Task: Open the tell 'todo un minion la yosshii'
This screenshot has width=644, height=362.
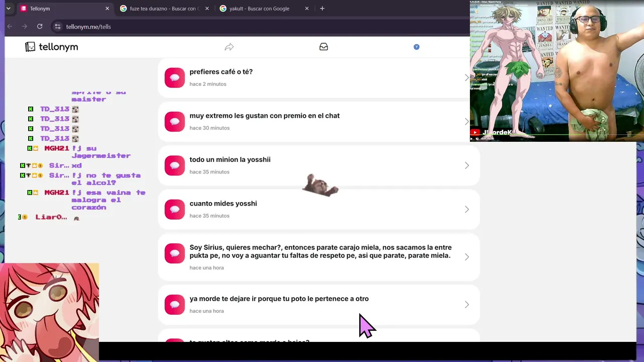Action: (318, 165)
